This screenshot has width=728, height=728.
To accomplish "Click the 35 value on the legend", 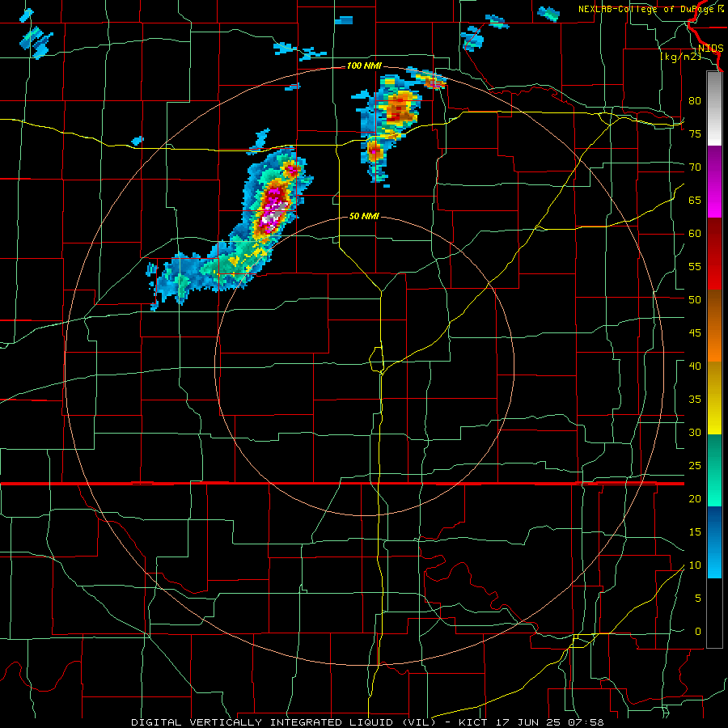I will [695, 400].
